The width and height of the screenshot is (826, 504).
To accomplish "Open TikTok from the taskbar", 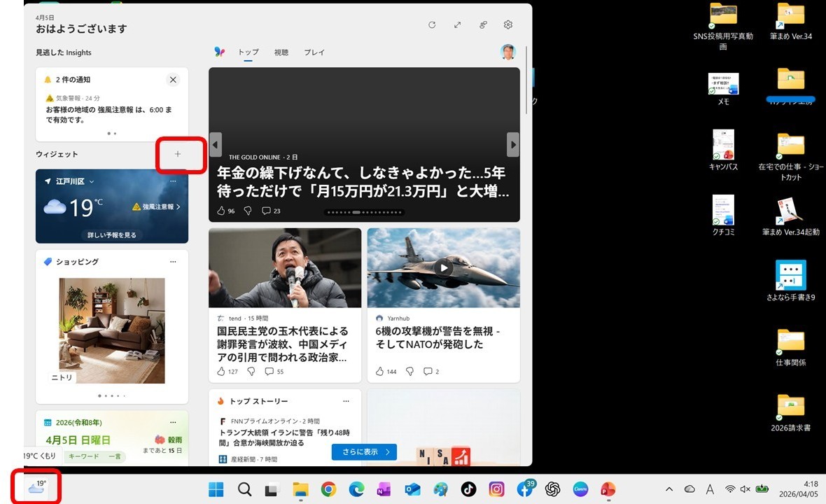I will coord(468,489).
